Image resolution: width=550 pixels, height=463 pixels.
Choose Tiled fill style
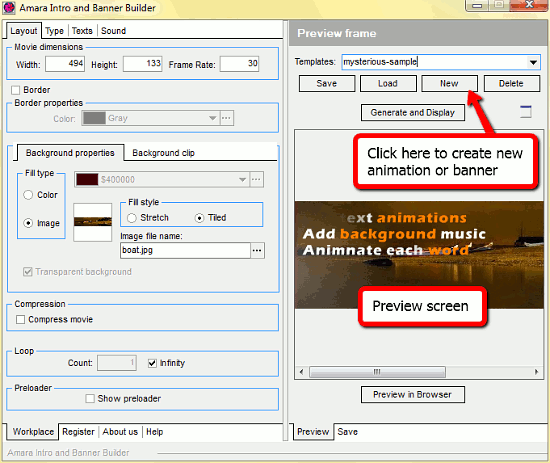click(x=199, y=218)
